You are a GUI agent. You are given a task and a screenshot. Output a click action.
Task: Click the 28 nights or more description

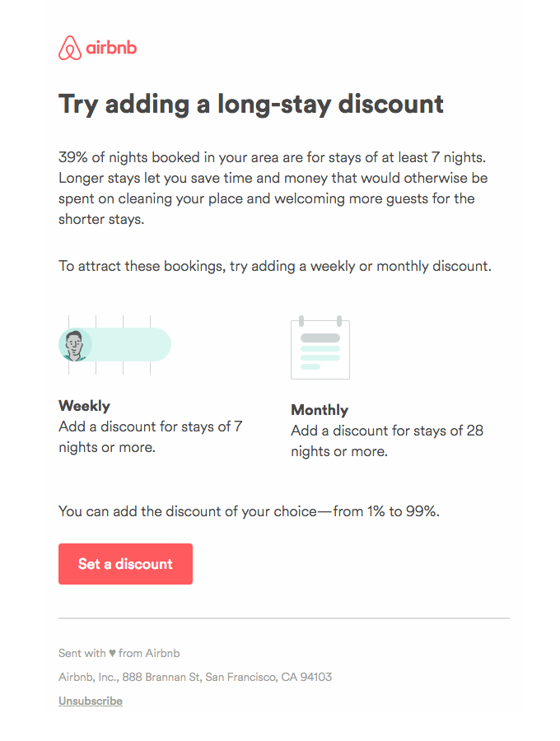(x=388, y=441)
